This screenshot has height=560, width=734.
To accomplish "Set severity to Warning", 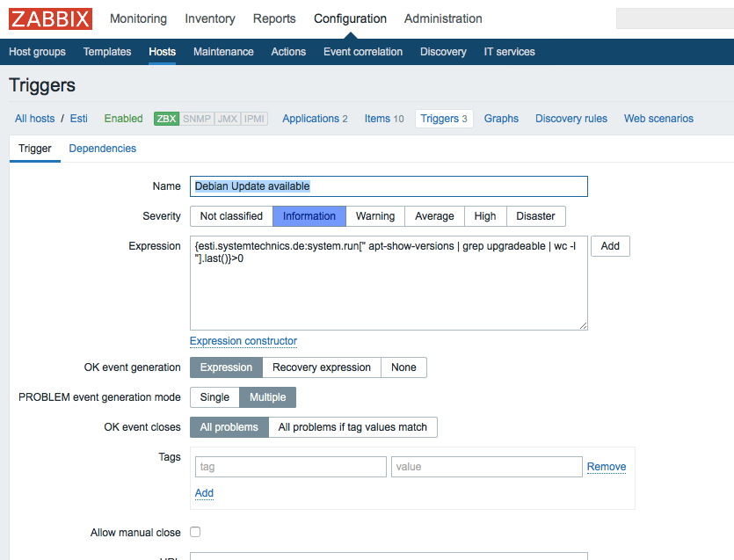I will [375, 216].
